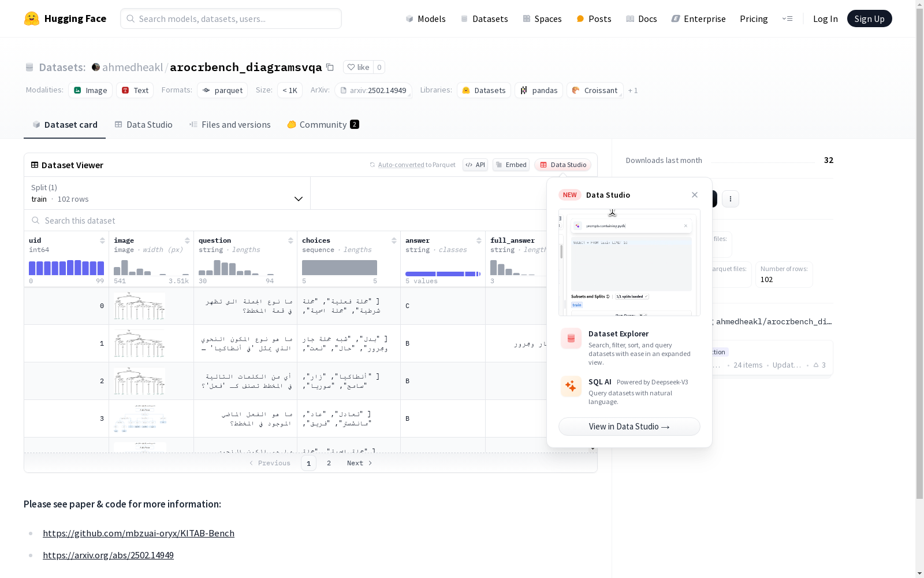This screenshot has width=924, height=578.
Task: Go to Next page of rows
Action: [359, 463]
